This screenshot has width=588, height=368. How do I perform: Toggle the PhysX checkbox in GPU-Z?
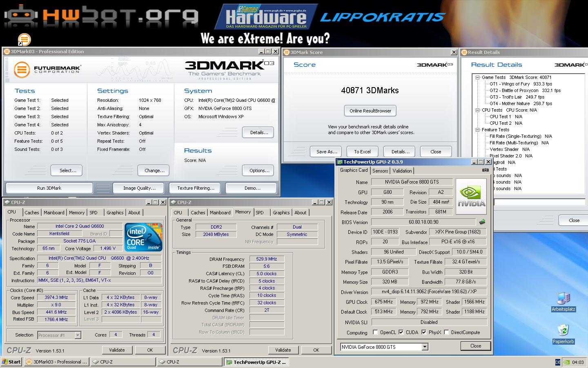[424, 332]
